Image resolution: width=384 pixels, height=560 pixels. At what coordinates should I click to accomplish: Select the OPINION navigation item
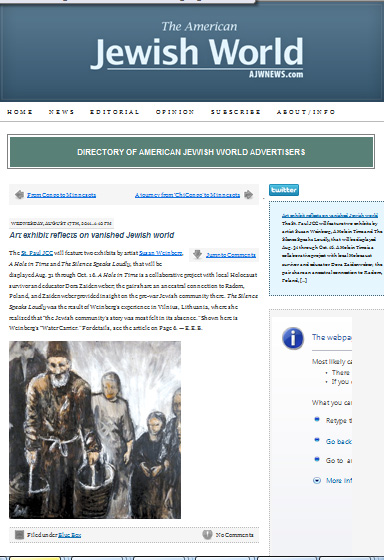(175, 112)
